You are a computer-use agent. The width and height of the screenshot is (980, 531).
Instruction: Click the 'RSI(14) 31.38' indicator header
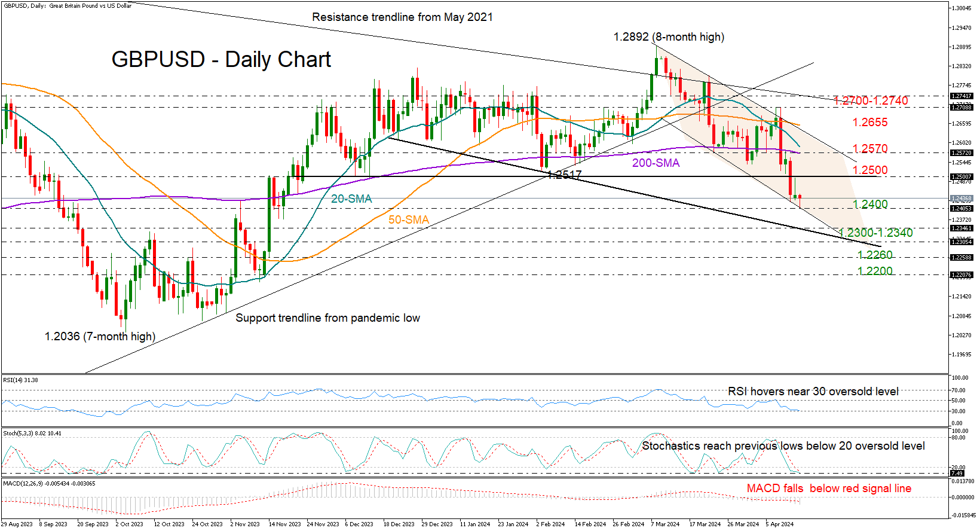[x=21, y=380]
